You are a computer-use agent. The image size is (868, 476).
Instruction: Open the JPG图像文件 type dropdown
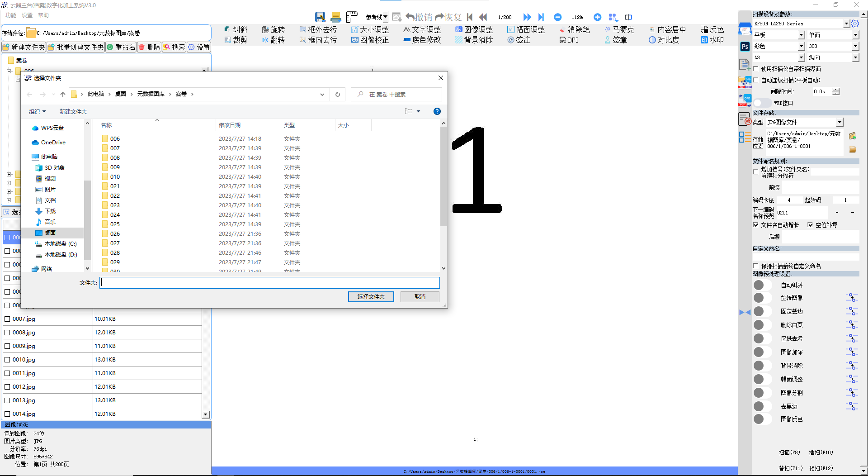click(839, 122)
